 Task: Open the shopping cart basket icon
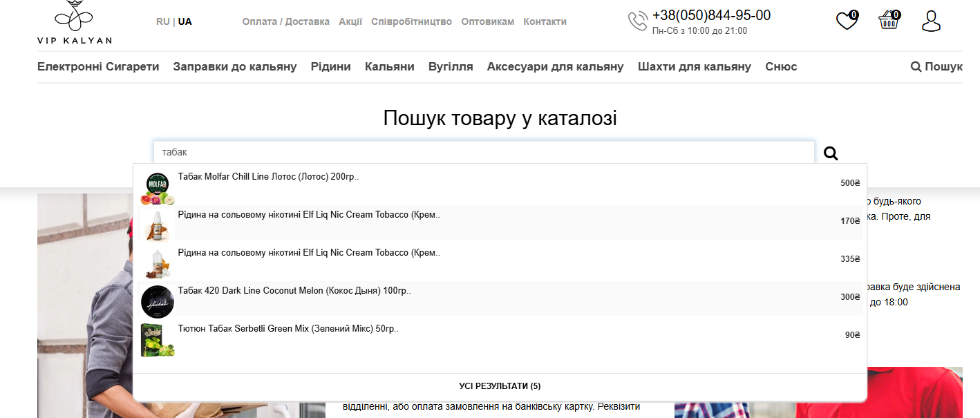coord(889,20)
